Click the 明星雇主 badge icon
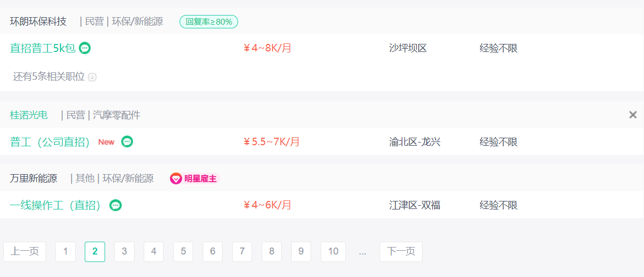Image resolution: width=644 pixels, height=277 pixels. pyautogui.click(x=176, y=179)
